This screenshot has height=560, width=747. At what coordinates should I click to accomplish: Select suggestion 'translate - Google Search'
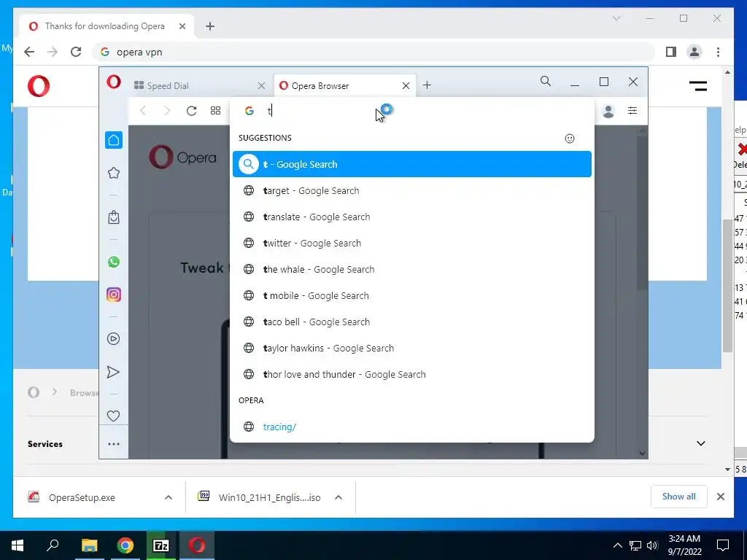tap(411, 217)
